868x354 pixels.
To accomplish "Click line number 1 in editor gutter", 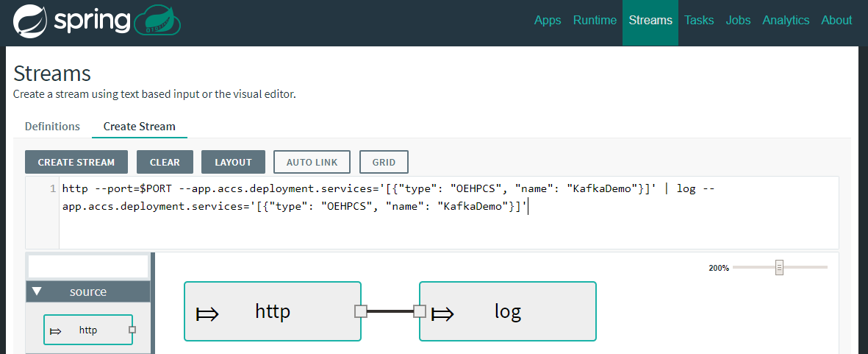I will click(x=53, y=189).
